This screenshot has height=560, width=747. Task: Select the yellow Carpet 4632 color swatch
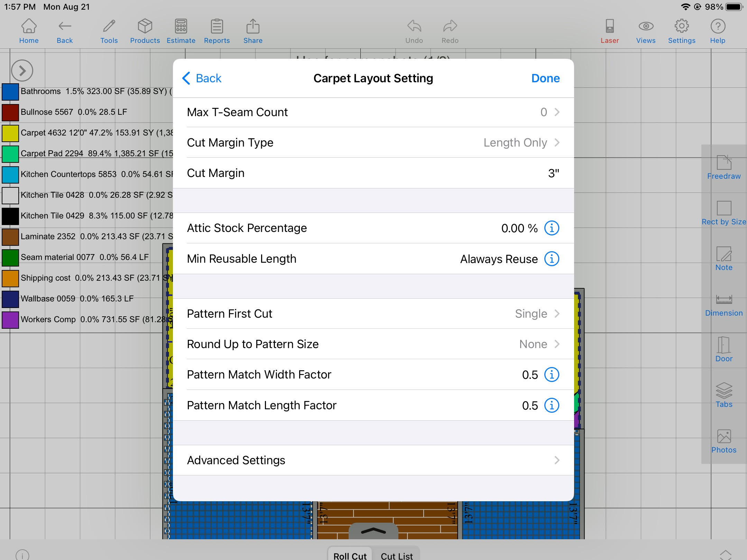[x=10, y=133]
